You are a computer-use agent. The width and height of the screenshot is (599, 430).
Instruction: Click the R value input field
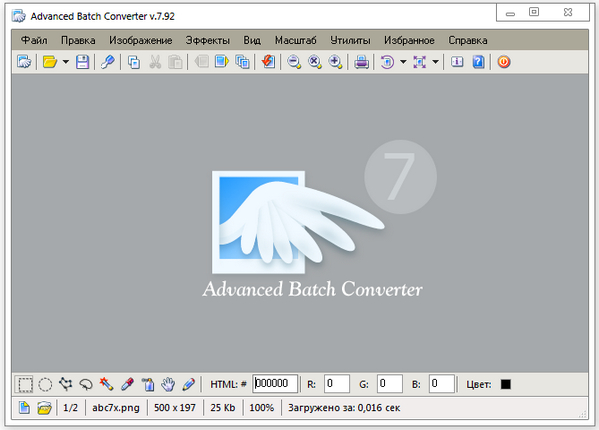[x=337, y=383]
